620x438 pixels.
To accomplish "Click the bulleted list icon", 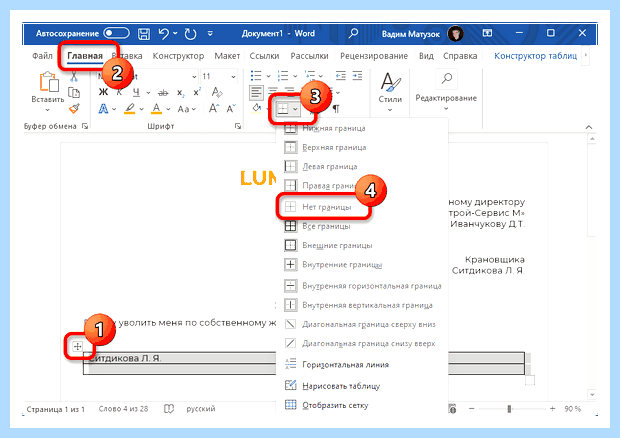I will (256, 76).
